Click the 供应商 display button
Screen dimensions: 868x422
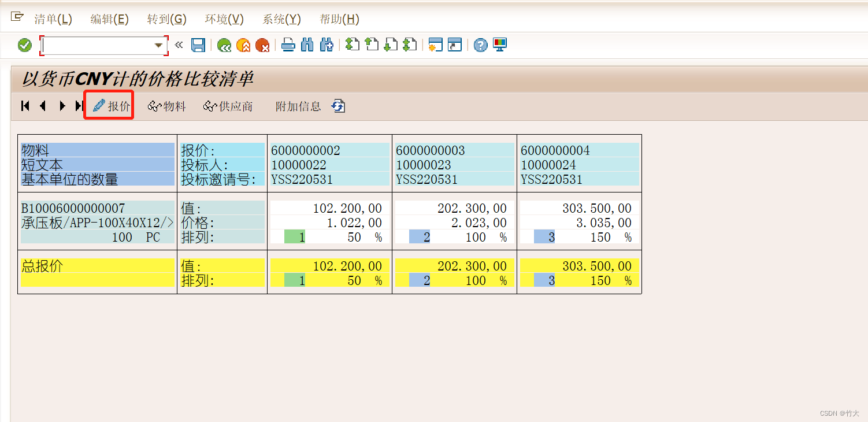(x=228, y=106)
